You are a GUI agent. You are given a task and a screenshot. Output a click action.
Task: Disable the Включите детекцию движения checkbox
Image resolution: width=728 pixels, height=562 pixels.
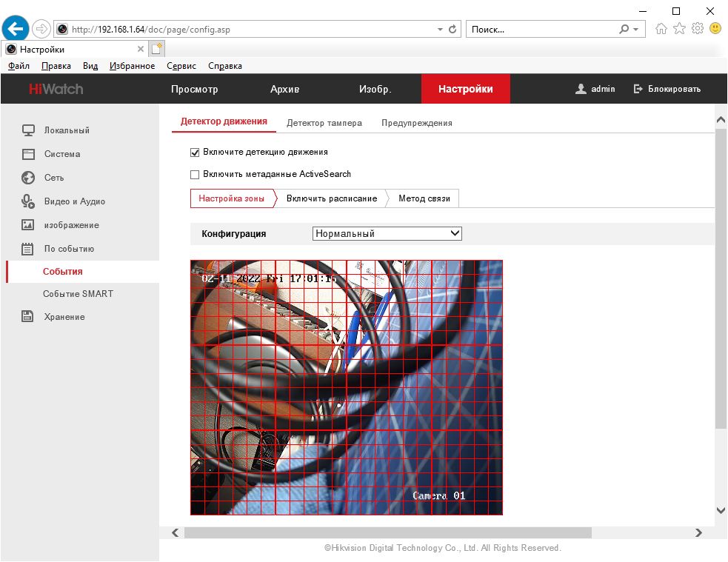click(196, 153)
